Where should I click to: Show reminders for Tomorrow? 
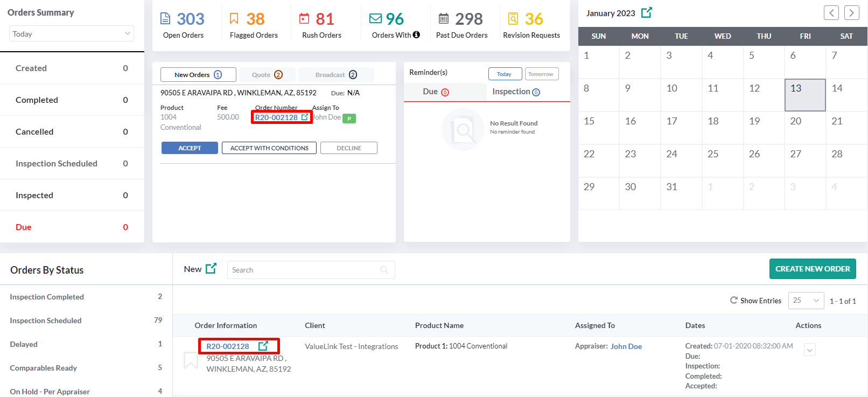pyautogui.click(x=542, y=74)
